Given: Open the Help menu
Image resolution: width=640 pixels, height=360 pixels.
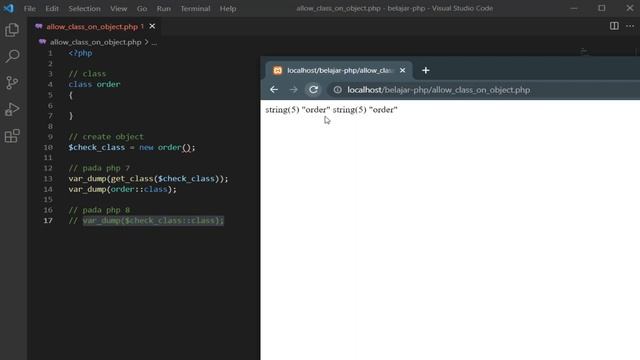Looking at the screenshot, I should point(228,9).
